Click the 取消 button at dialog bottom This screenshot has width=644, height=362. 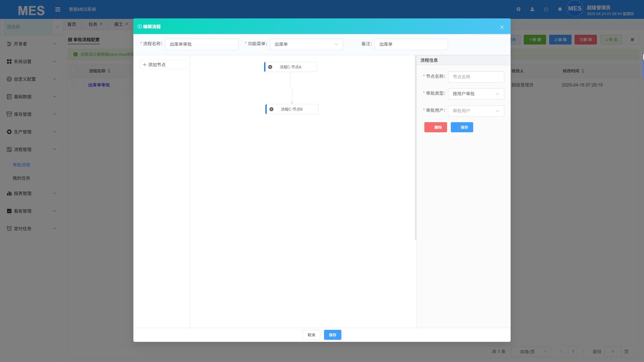pyautogui.click(x=311, y=335)
